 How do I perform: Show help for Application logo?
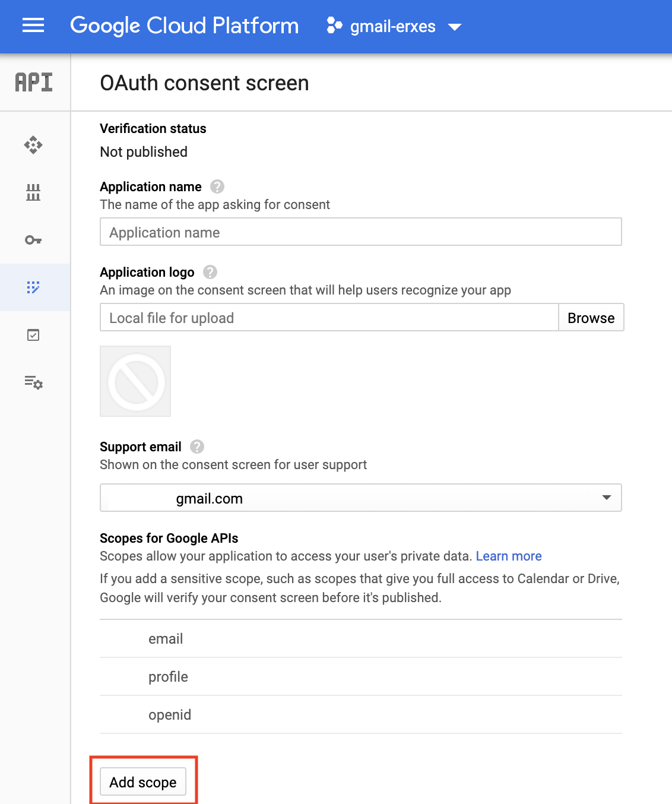click(x=210, y=272)
